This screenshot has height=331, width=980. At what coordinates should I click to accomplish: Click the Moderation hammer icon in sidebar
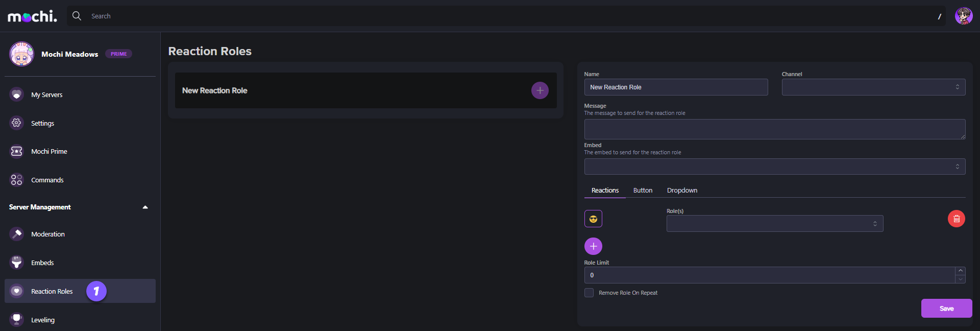click(16, 234)
